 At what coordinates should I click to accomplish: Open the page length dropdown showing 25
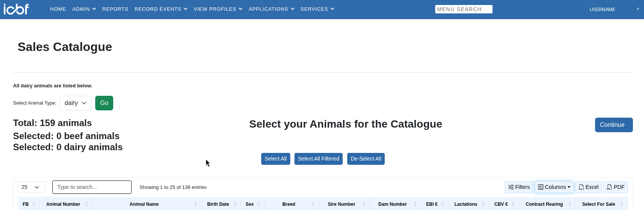[31, 187]
